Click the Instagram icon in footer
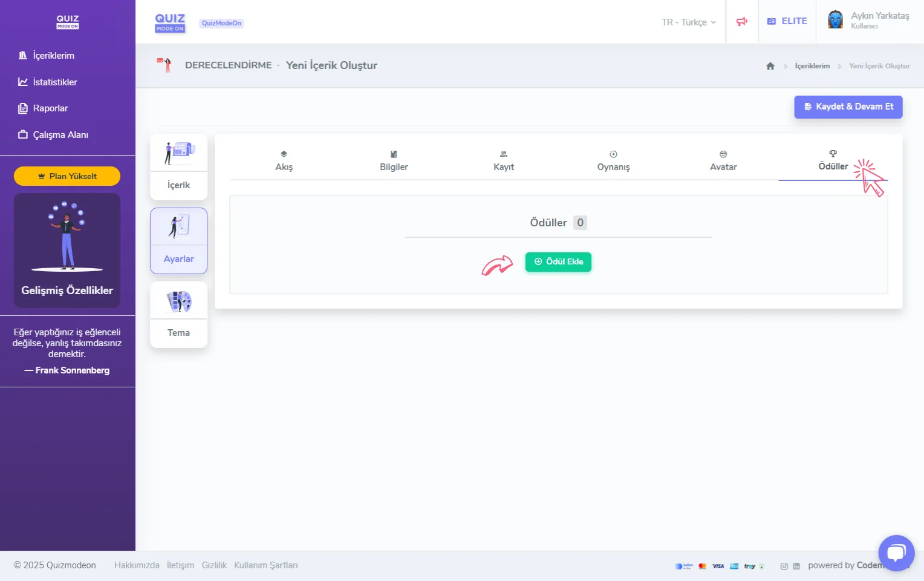Screen dimensions: 924x581 [x=784, y=566]
